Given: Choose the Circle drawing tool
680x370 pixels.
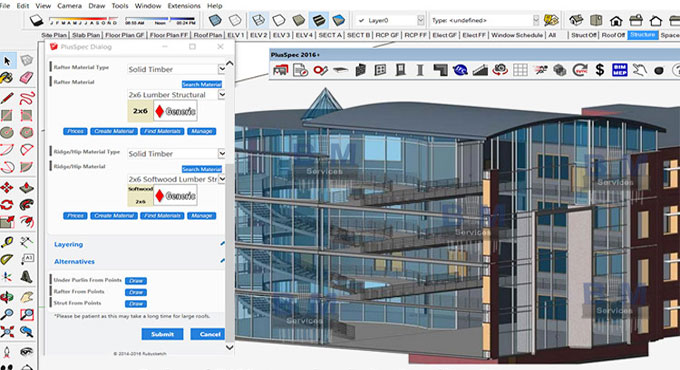Looking at the screenshot, I should 7,132.
